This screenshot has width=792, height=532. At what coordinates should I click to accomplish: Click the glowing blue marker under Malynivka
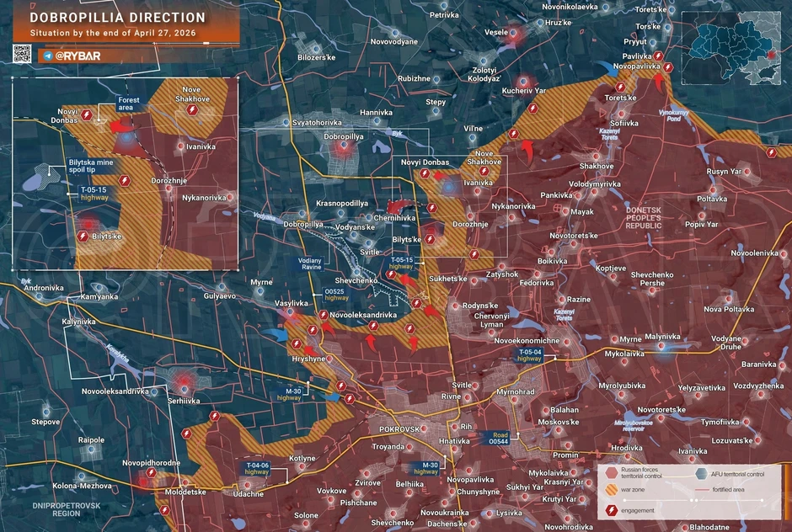point(661,347)
